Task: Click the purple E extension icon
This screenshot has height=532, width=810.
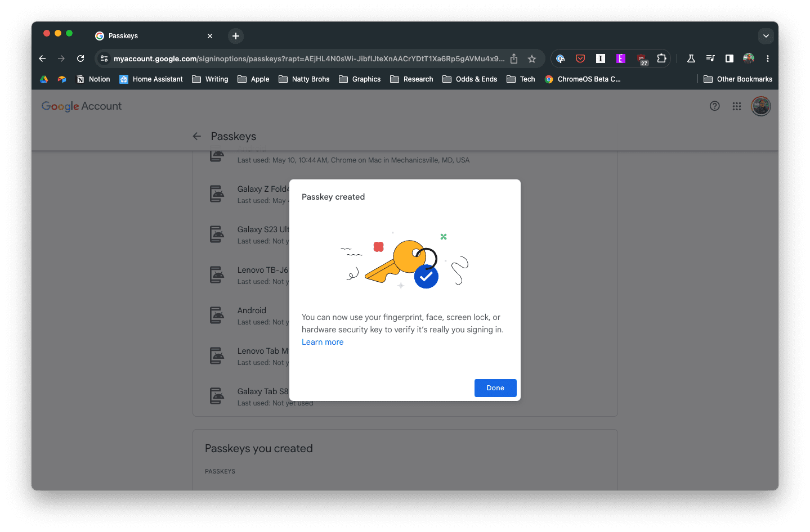Action: (x=621, y=58)
